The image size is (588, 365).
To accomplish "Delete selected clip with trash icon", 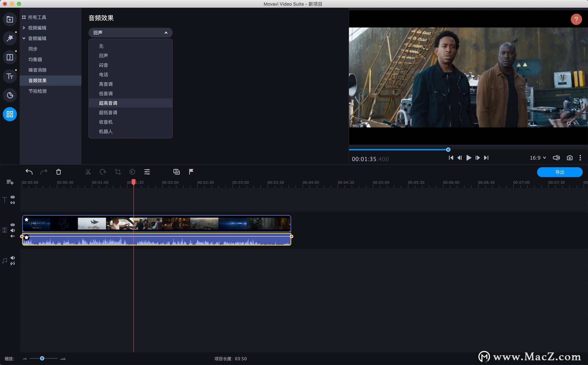I will coord(58,172).
